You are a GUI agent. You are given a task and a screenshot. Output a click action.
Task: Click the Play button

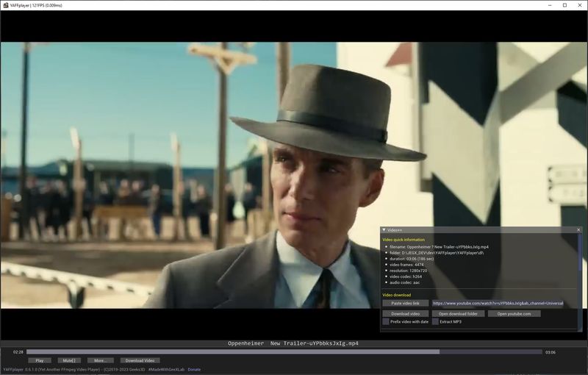click(x=40, y=360)
